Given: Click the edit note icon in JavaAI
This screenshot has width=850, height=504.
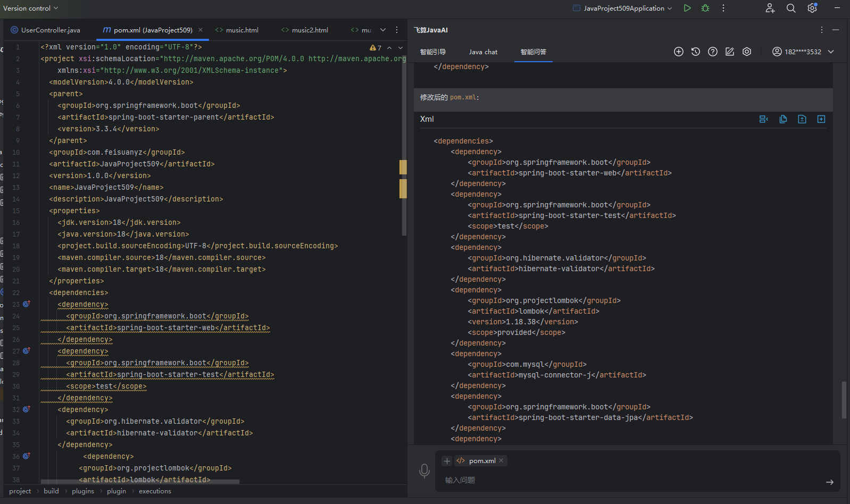Looking at the screenshot, I should 730,52.
